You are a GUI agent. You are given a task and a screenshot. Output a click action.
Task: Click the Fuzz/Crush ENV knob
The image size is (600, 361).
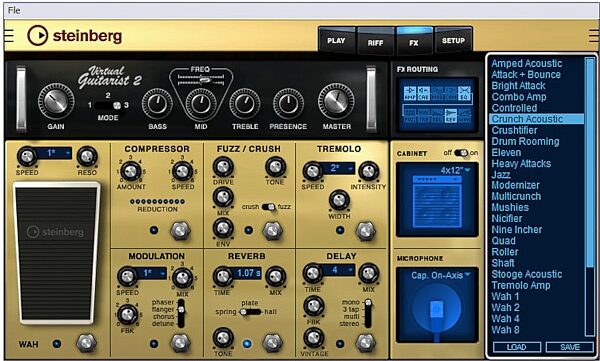point(223,229)
